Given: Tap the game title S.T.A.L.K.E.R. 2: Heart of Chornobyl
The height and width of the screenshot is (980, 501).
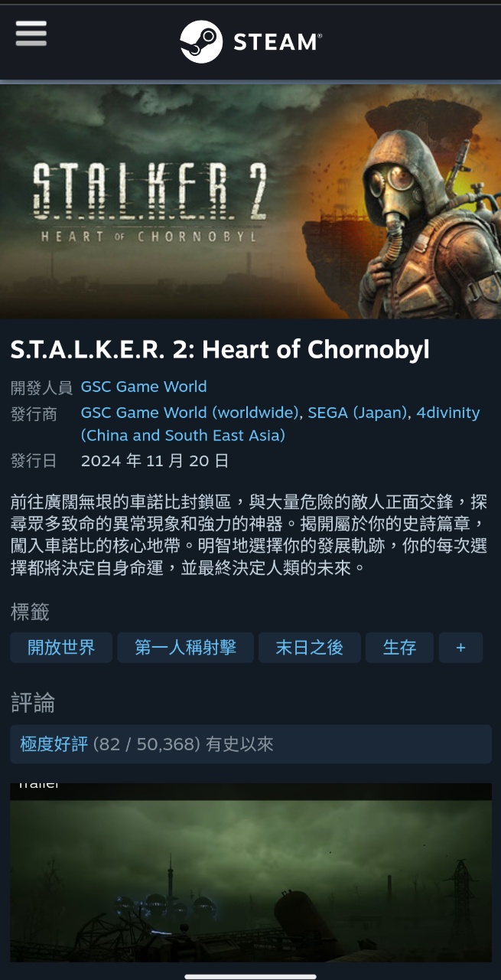Looking at the screenshot, I should [220, 350].
